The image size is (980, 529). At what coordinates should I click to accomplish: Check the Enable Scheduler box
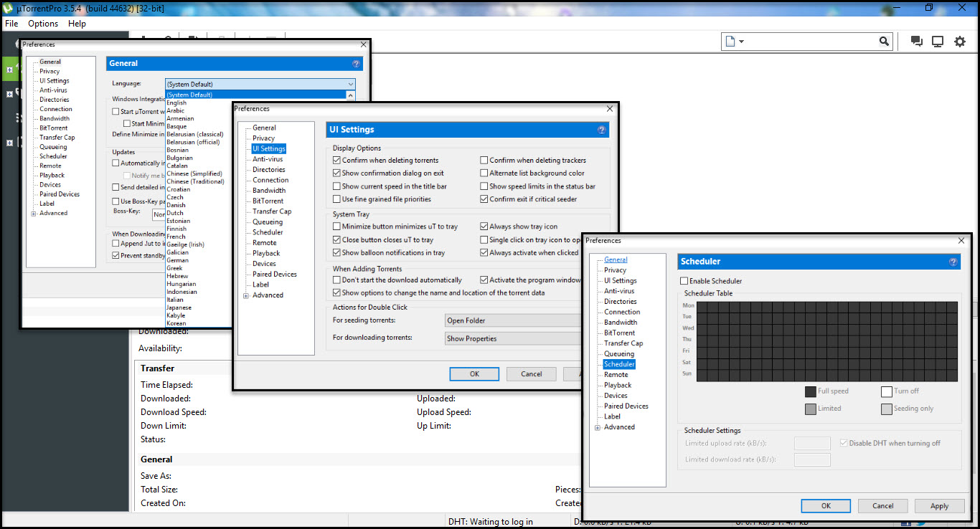click(x=684, y=281)
